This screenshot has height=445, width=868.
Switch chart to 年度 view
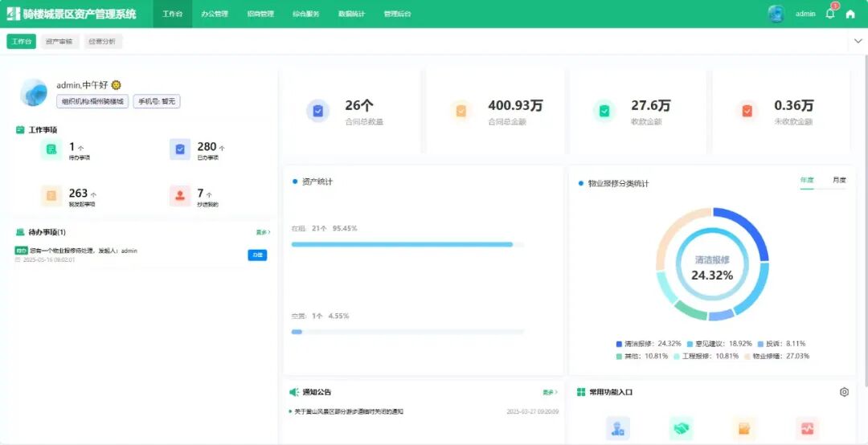pos(807,180)
